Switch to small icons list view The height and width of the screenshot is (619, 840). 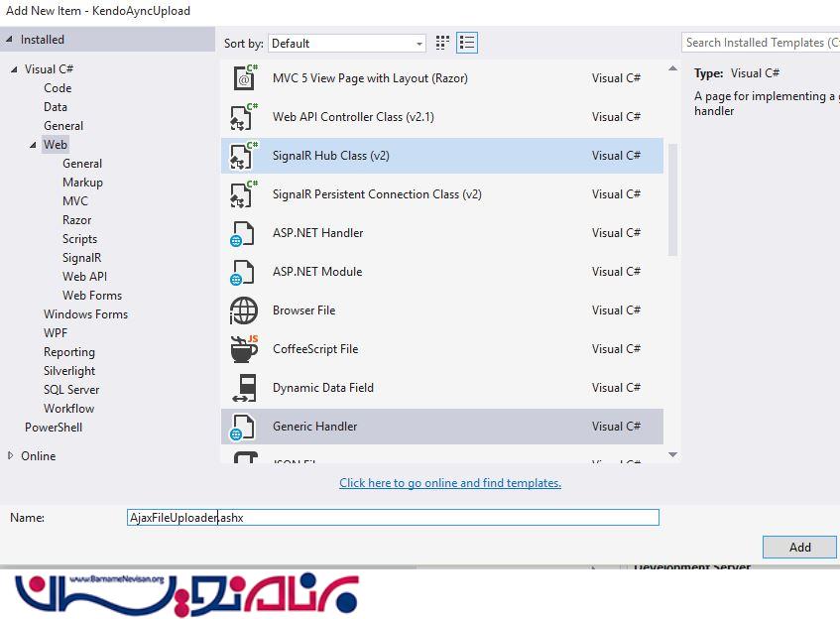click(x=467, y=43)
